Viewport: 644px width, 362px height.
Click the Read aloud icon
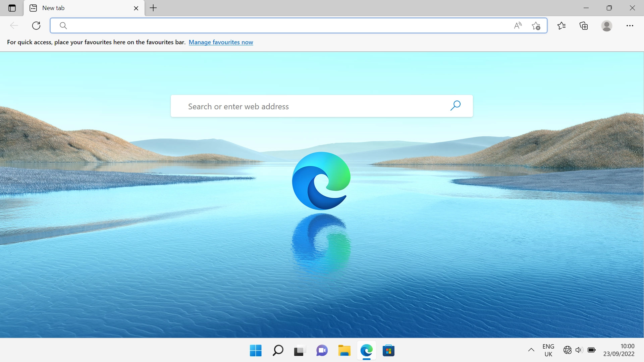(518, 25)
